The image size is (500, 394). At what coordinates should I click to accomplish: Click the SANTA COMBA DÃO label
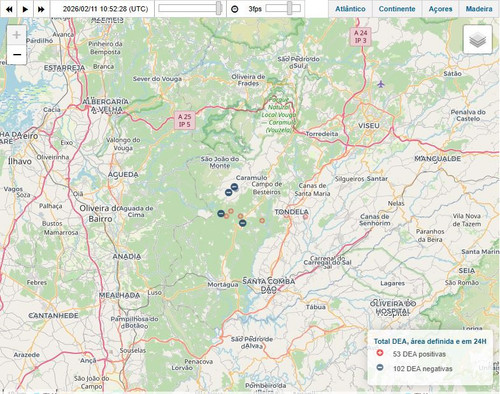[x=269, y=285]
